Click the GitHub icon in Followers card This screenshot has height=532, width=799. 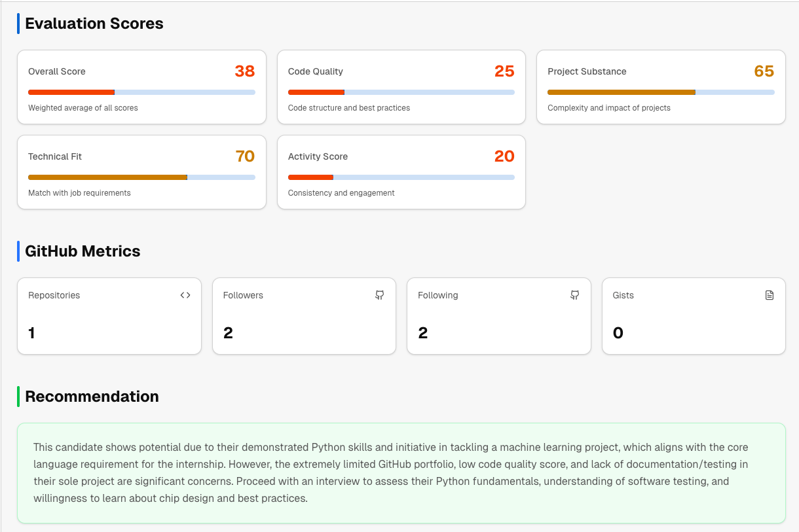pyautogui.click(x=380, y=295)
